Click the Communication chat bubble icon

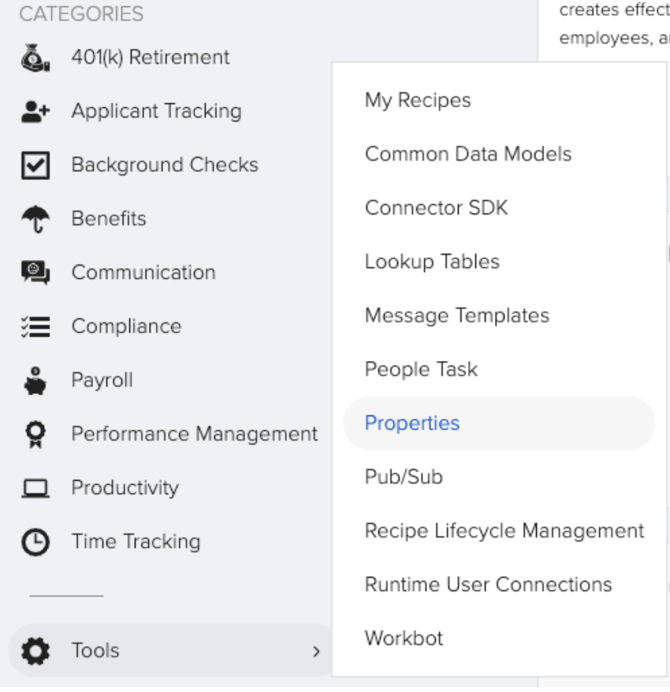(x=35, y=273)
